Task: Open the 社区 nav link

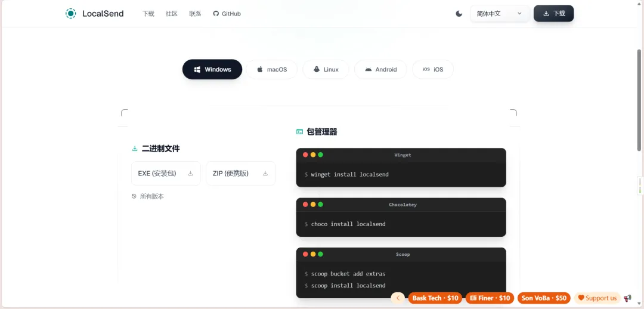Action: 172,14
